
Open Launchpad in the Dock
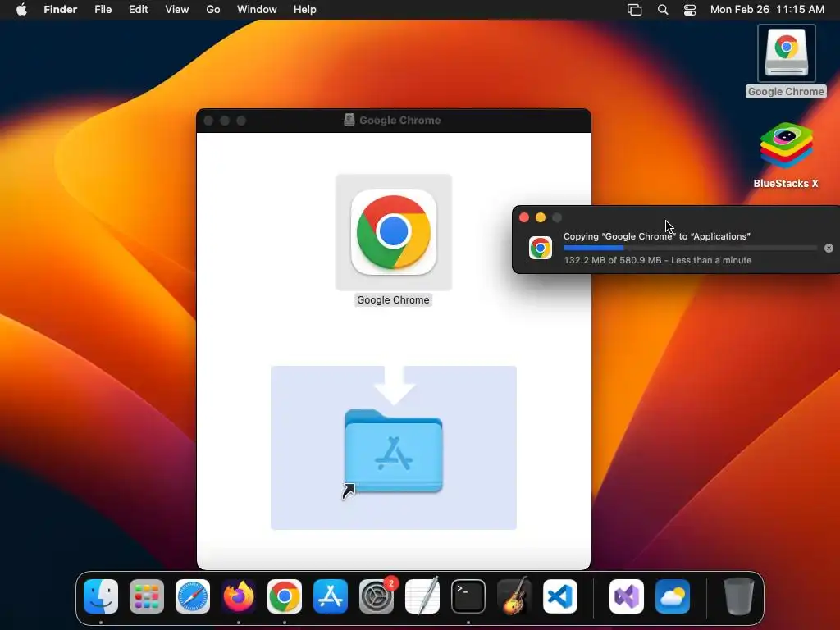coord(147,596)
